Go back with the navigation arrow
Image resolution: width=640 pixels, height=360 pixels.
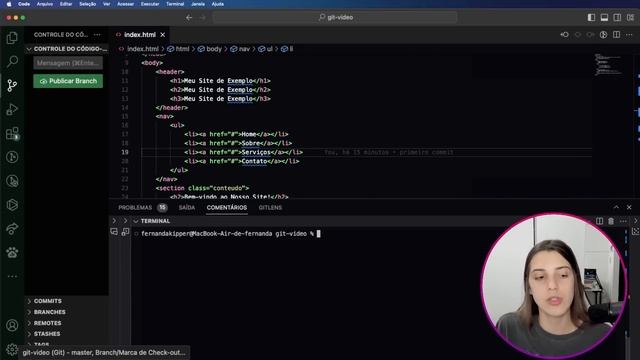189,18
